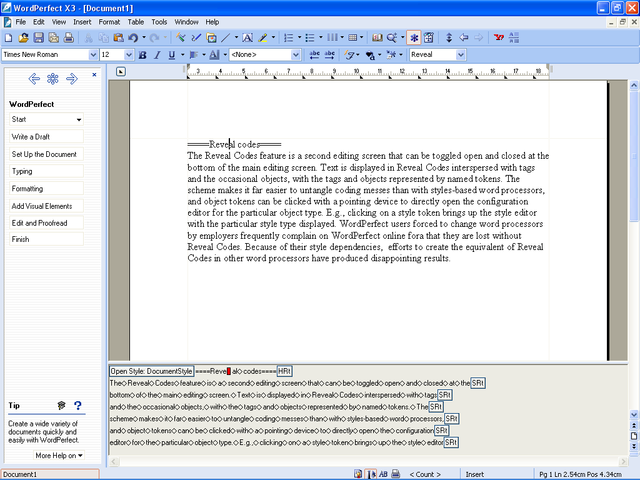The height and width of the screenshot is (480, 640).
Task: Click the document vertical scrollbar
Action: click(633, 249)
